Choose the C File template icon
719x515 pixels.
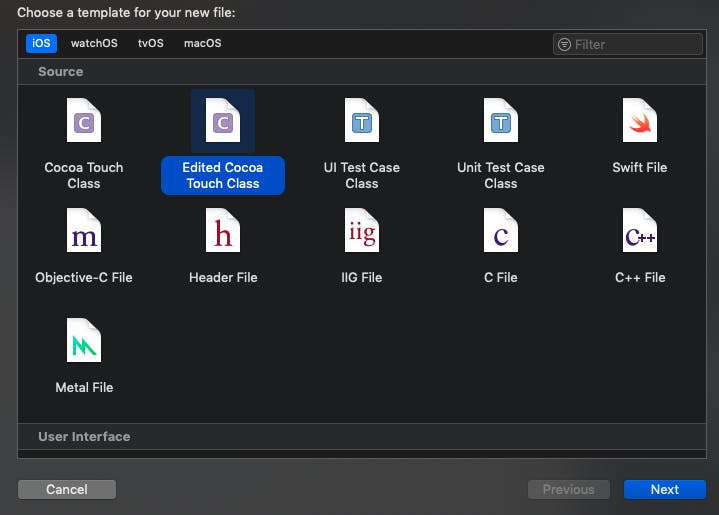501,230
